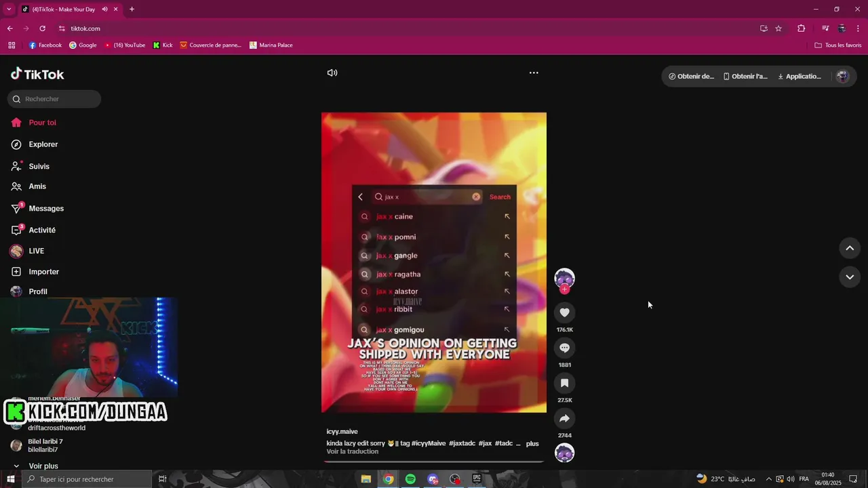Click Windows taskbar search box

[x=86, y=479]
